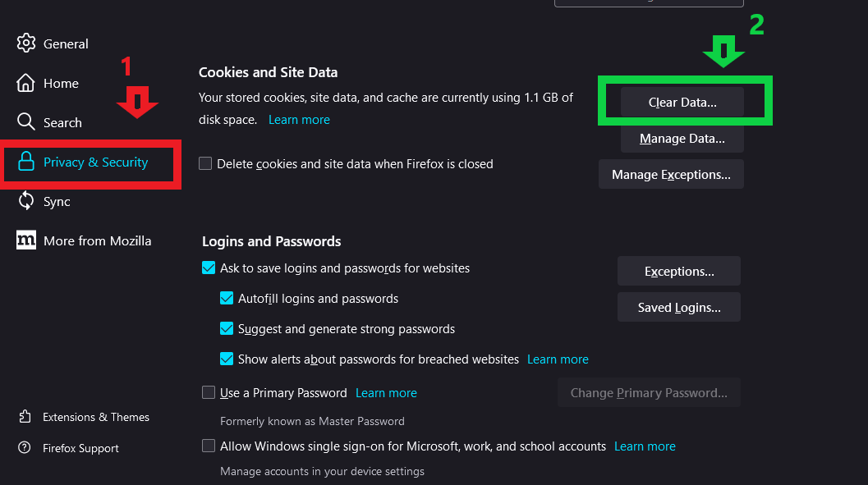Toggle Suggest and generate strong passwords
The height and width of the screenshot is (485, 868).
coord(227,328)
